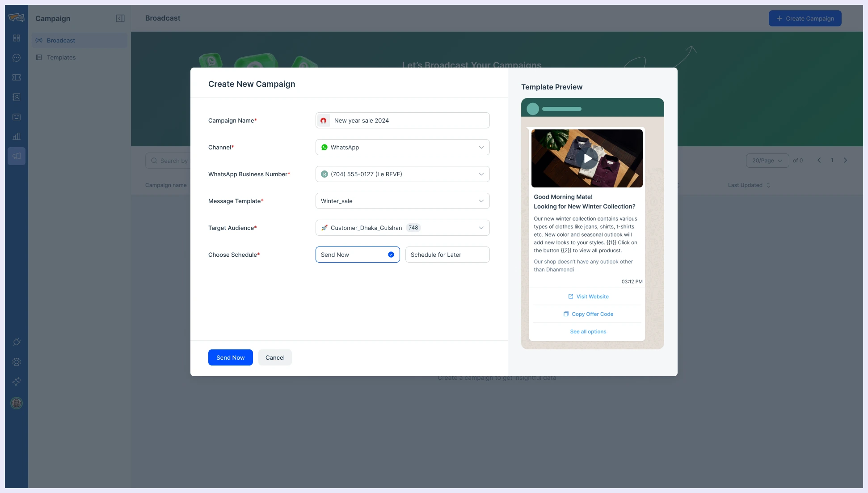The width and height of the screenshot is (868, 493).
Task: Open Templates in the Campaign menu
Action: click(x=61, y=57)
